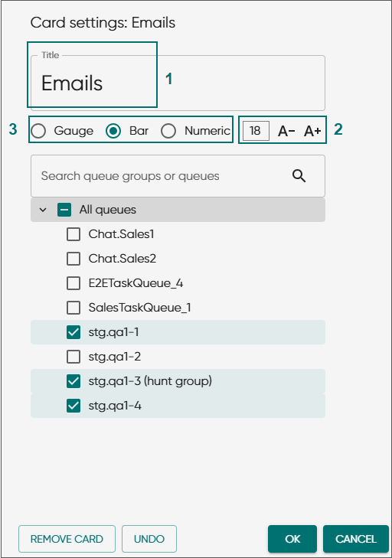The image size is (392, 558).
Task: Select the Bar radio option
Action: tap(113, 131)
